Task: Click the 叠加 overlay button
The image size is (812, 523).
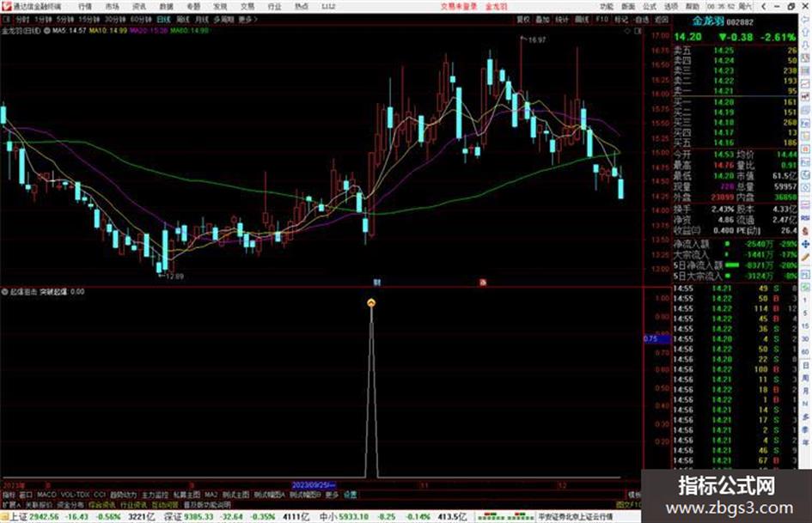Action: pos(542,19)
